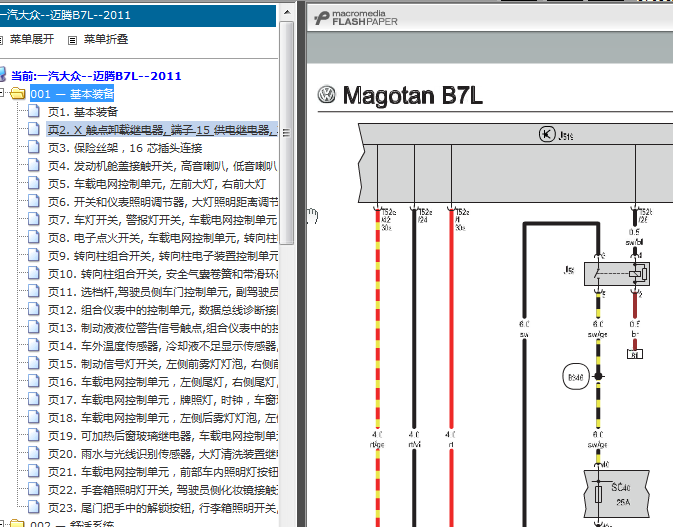Click the document icon beside 页23
The width and height of the screenshot is (673, 527).
tap(33, 507)
